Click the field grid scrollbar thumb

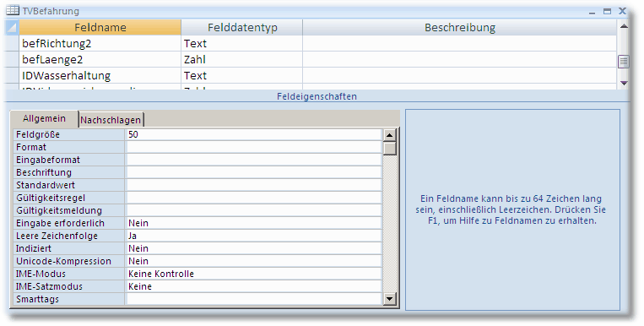tap(624, 62)
